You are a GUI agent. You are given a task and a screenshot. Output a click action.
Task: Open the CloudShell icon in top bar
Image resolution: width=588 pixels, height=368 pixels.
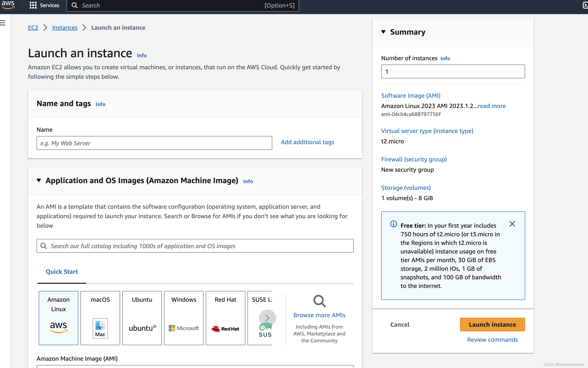pos(585,5)
